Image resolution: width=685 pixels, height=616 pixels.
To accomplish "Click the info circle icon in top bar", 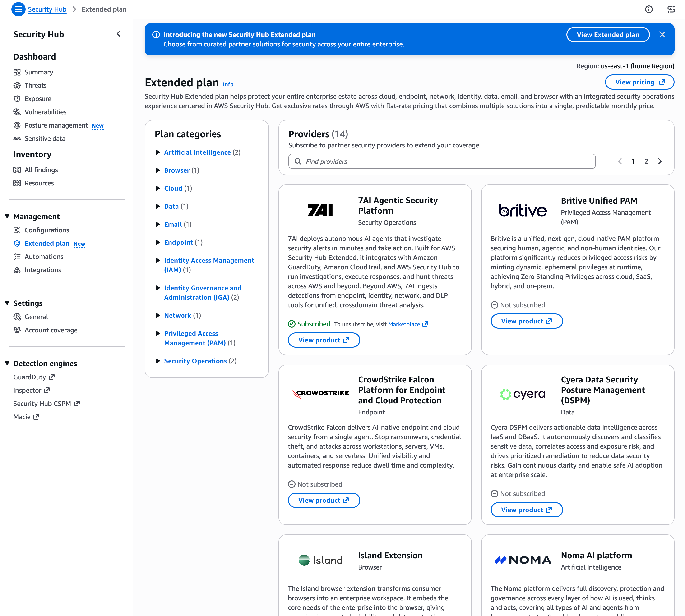I will (649, 9).
